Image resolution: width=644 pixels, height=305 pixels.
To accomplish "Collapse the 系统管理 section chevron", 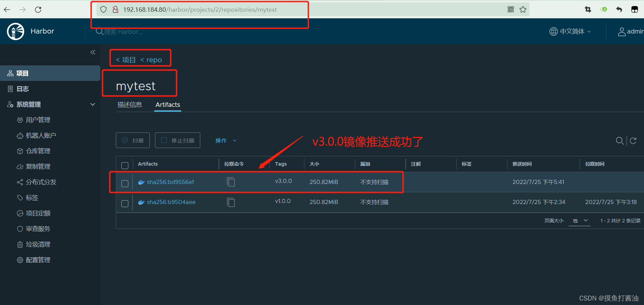I will (x=93, y=104).
